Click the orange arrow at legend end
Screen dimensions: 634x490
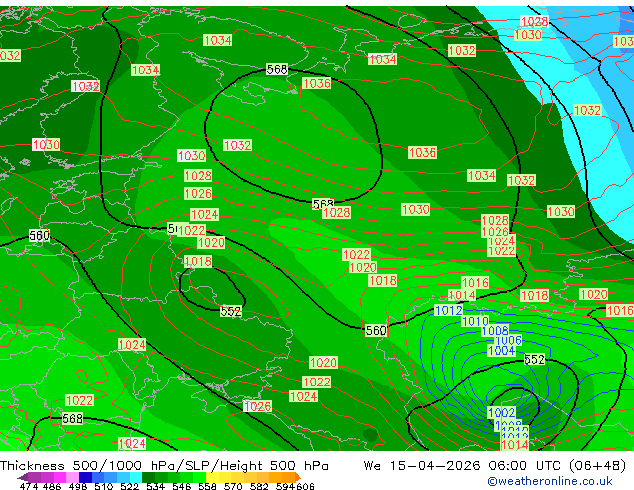[298, 477]
